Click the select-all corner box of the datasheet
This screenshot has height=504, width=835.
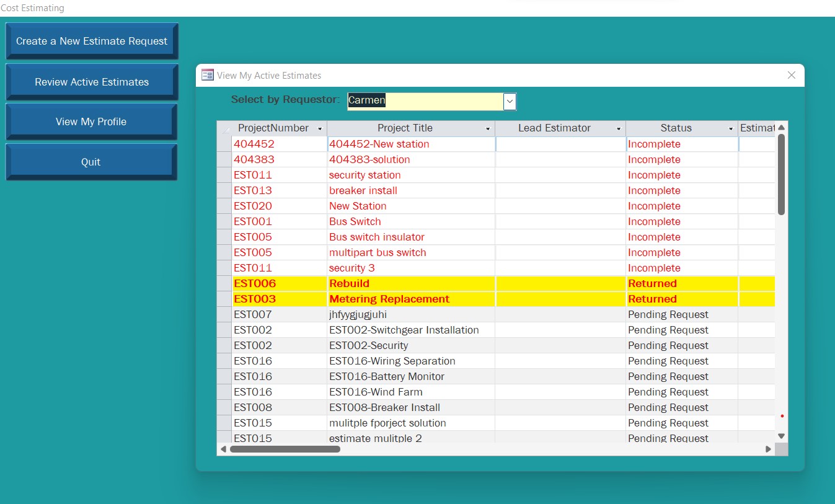click(x=224, y=128)
